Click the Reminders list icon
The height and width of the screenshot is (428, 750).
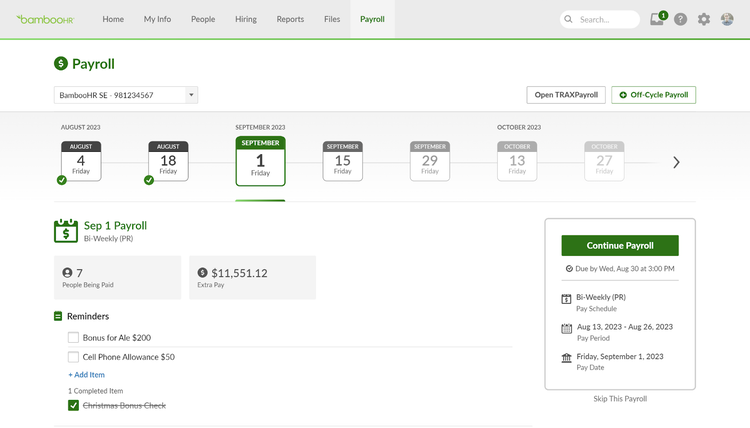(x=58, y=316)
